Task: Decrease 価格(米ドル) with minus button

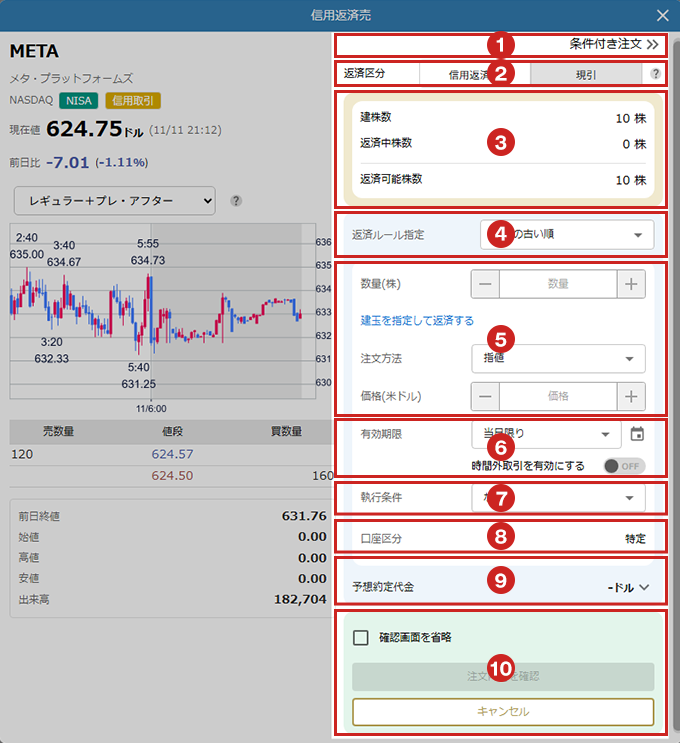Action: [485, 396]
